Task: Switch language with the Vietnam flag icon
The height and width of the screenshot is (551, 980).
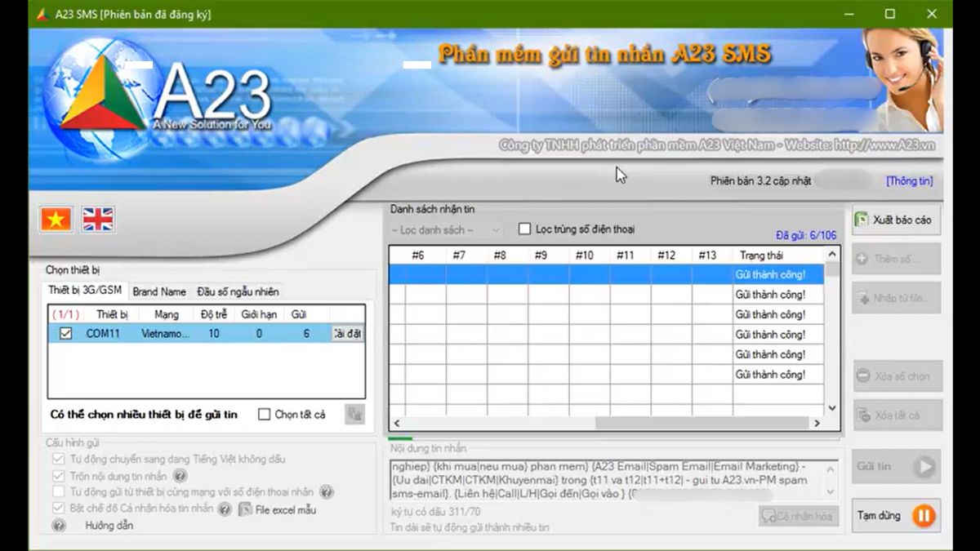Action: pos(56,219)
